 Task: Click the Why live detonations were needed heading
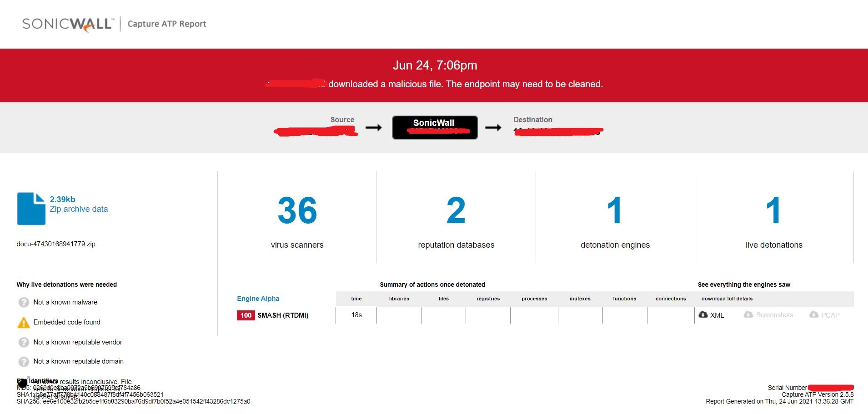67,284
